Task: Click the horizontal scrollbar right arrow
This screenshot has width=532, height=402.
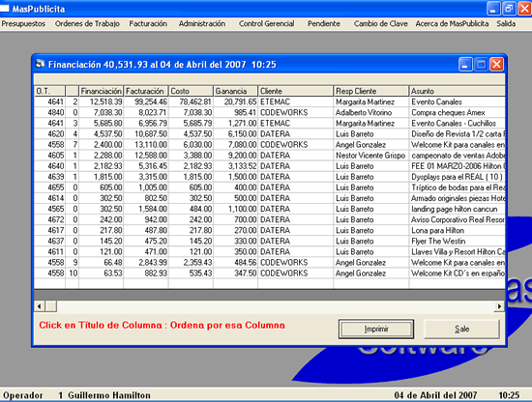Action: click(x=499, y=306)
